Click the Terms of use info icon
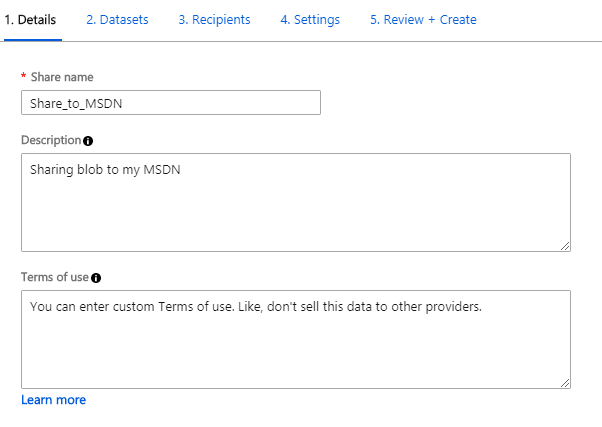Screen dimensions: 602x427 click(x=96, y=278)
